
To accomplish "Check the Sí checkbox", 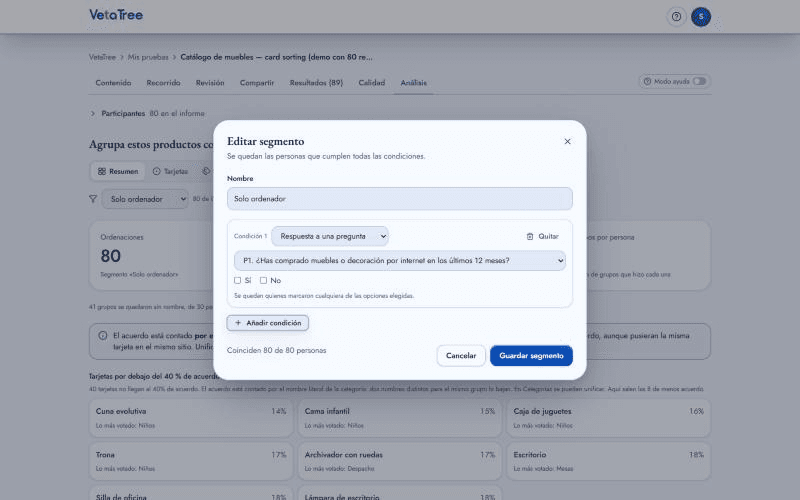I will click(x=237, y=280).
